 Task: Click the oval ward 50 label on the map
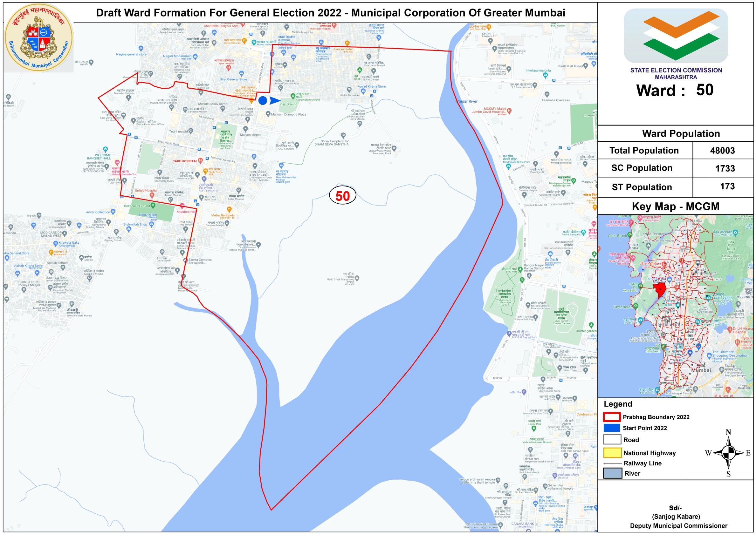tap(342, 196)
